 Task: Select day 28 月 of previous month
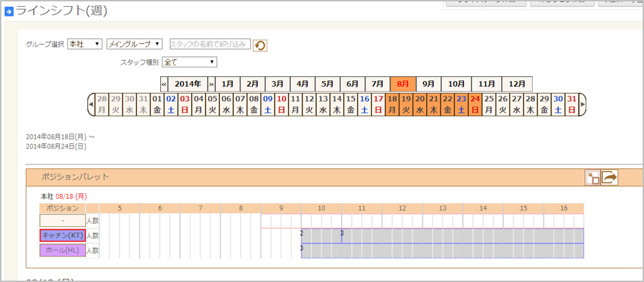(102, 105)
